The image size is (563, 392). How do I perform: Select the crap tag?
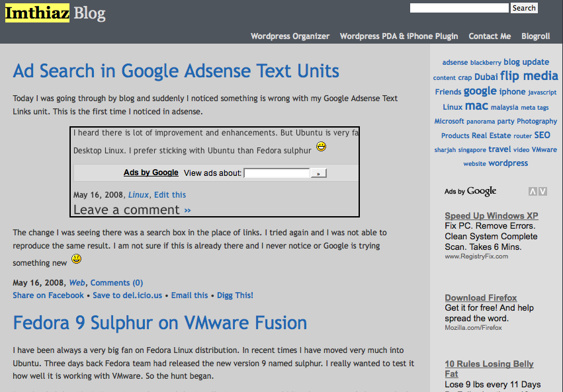click(464, 78)
